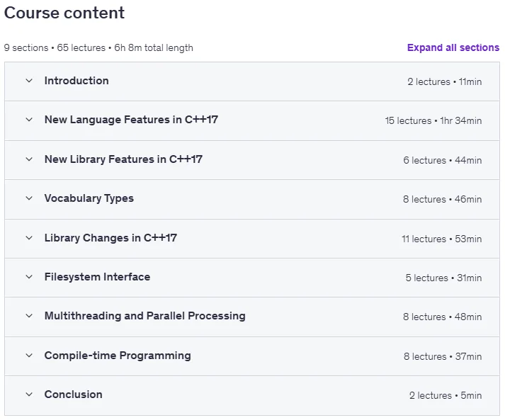Open the Introduction section title
Image resolution: width=505 pixels, height=420 pixels.
(76, 81)
